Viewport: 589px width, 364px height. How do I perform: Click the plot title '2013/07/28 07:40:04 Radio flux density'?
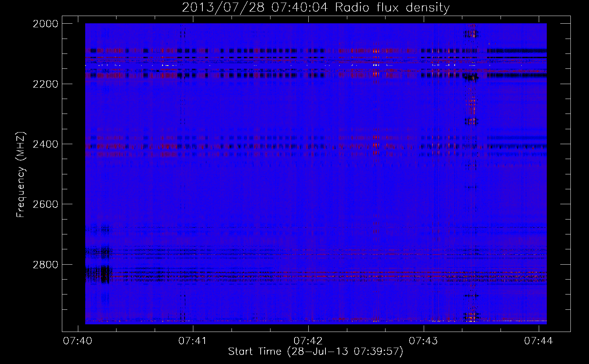click(316, 7)
